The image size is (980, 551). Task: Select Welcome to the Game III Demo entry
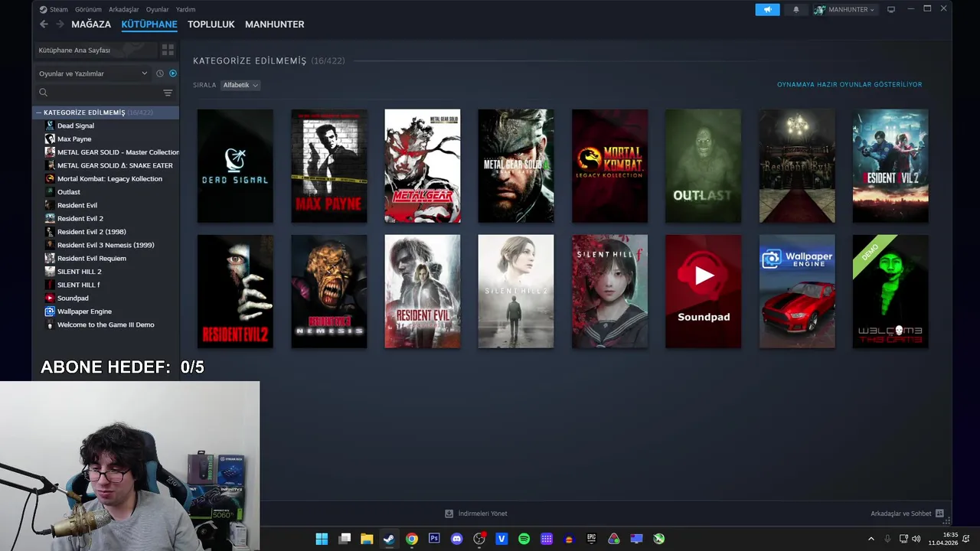click(106, 324)
